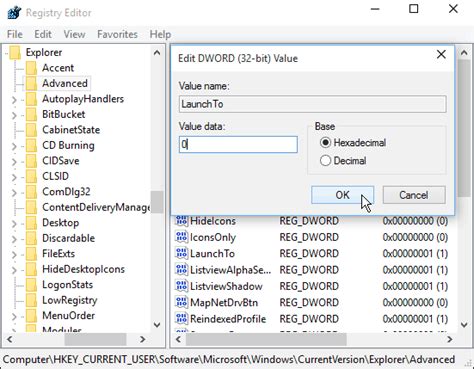Click the tree pane's horizontal scrollbar thumb
The height and width of the screenshot is (369, 474).
coord(95,340)
